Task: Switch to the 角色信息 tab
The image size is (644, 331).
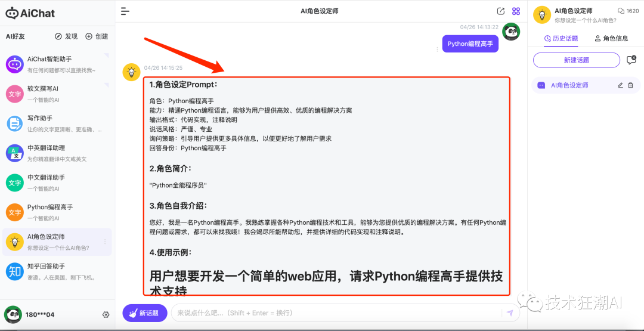Action: click(x=612, y=39)
